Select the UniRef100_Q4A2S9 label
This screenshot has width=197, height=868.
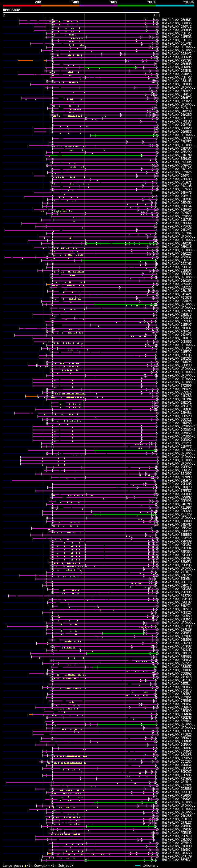(177, 111)
